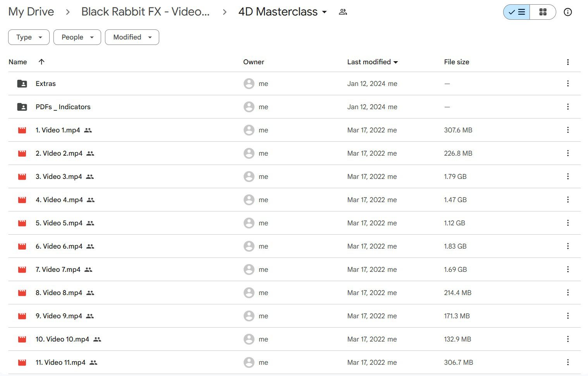Click the shared icon next to 10. Video 10.mp4

tap(97, 339)
